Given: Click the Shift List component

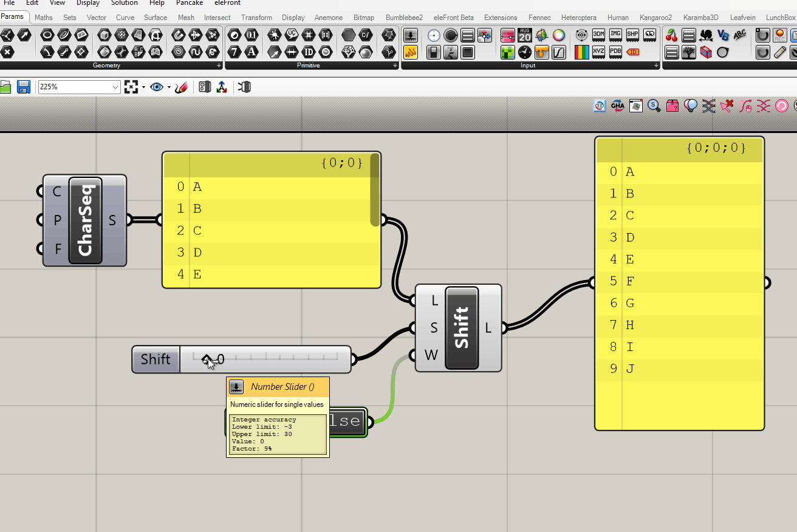Looking at the screenshot, I should click(x=461, y=328).
